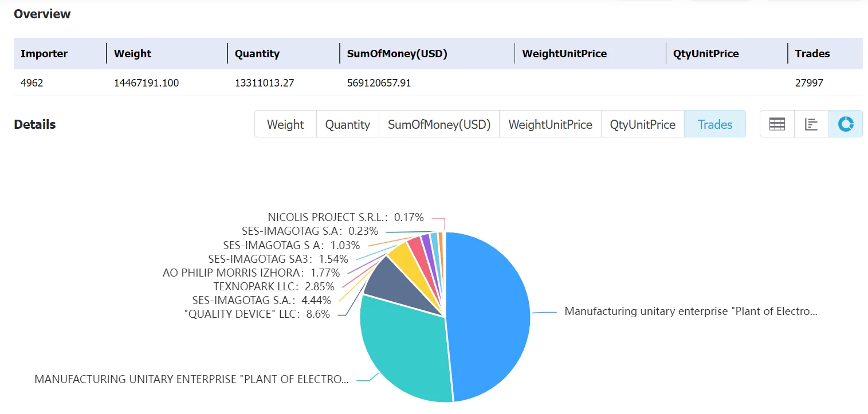
Task: Select the Quantity tab
Action: 348,124
